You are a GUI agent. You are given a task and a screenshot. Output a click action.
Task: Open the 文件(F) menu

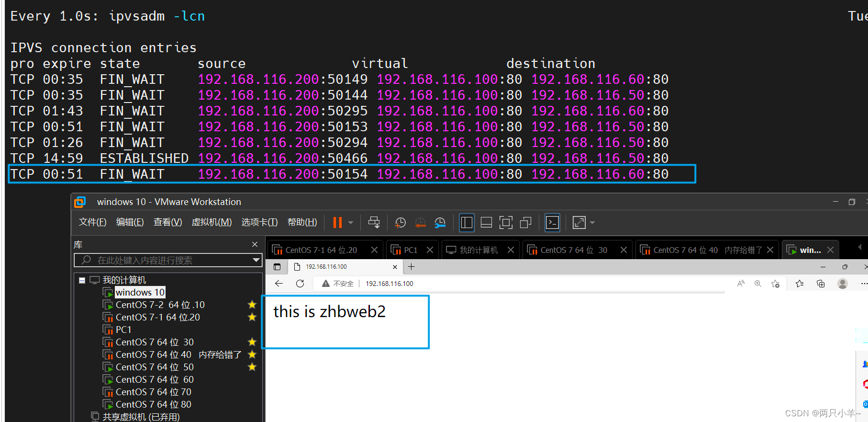[93, 222]
